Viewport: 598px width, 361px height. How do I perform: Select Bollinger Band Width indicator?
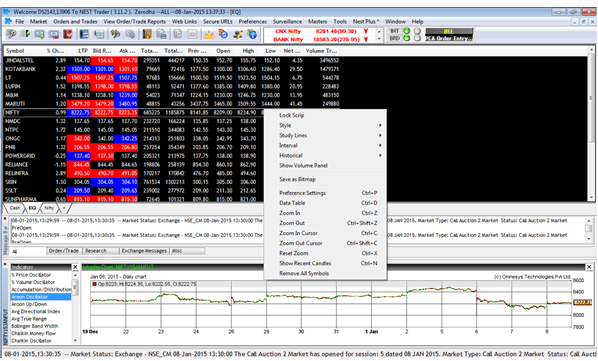pyautogui.click(x=35, y=326)
